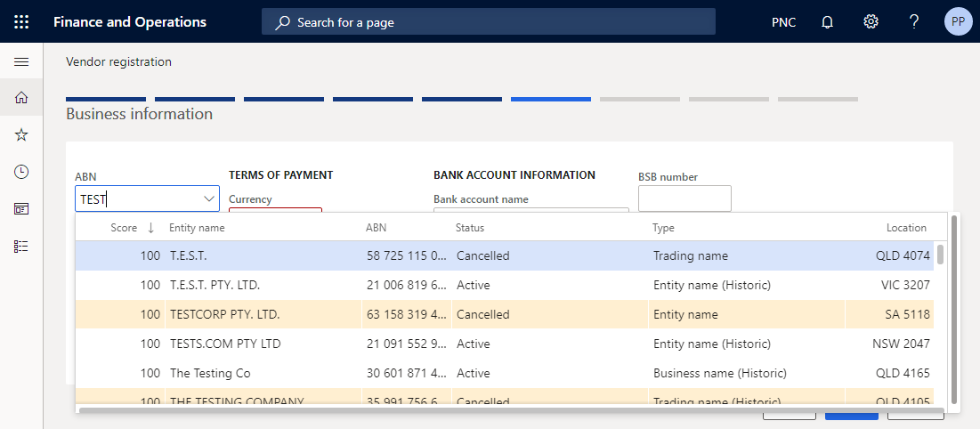Open Modules list icon in sidebar

(21, 246)
